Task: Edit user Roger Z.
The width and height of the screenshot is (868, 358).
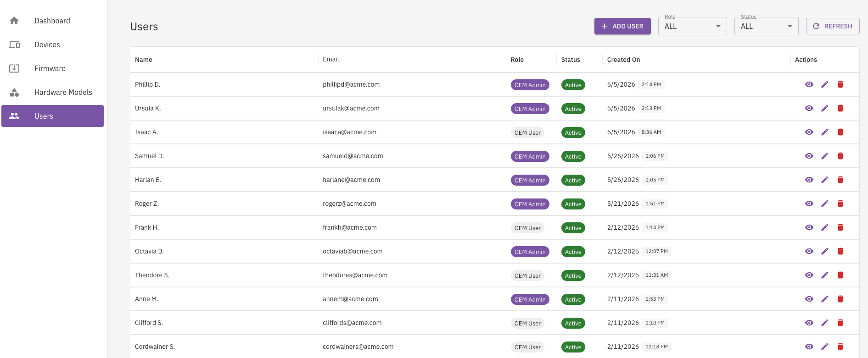Action: [x=825, y=204]
